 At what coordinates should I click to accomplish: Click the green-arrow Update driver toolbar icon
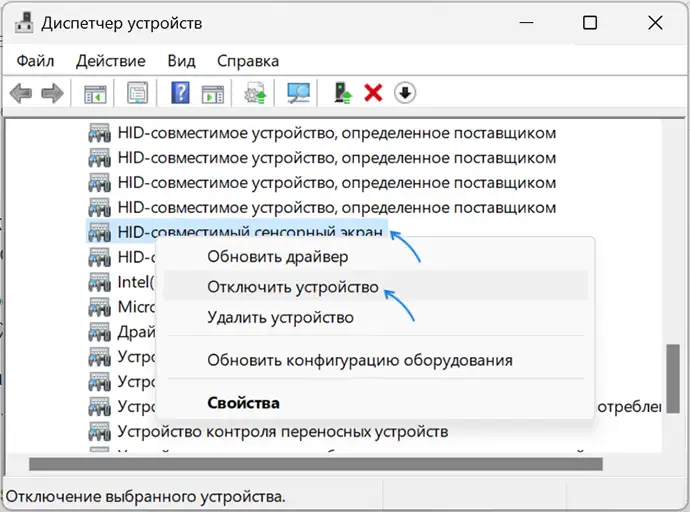(343, 94)
